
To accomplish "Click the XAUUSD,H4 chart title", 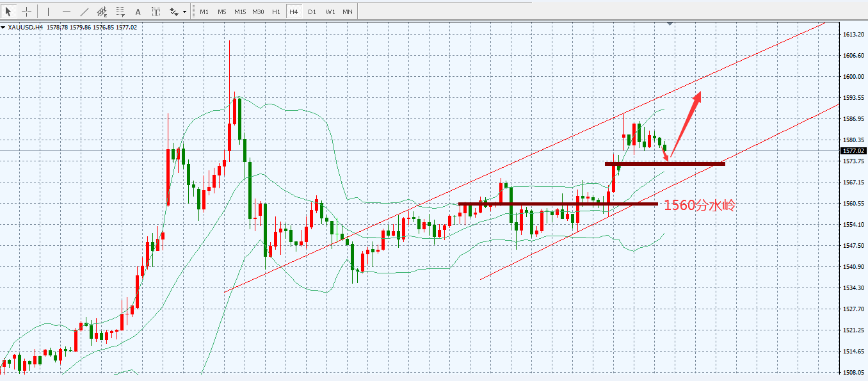I will [x=26, y=28].
